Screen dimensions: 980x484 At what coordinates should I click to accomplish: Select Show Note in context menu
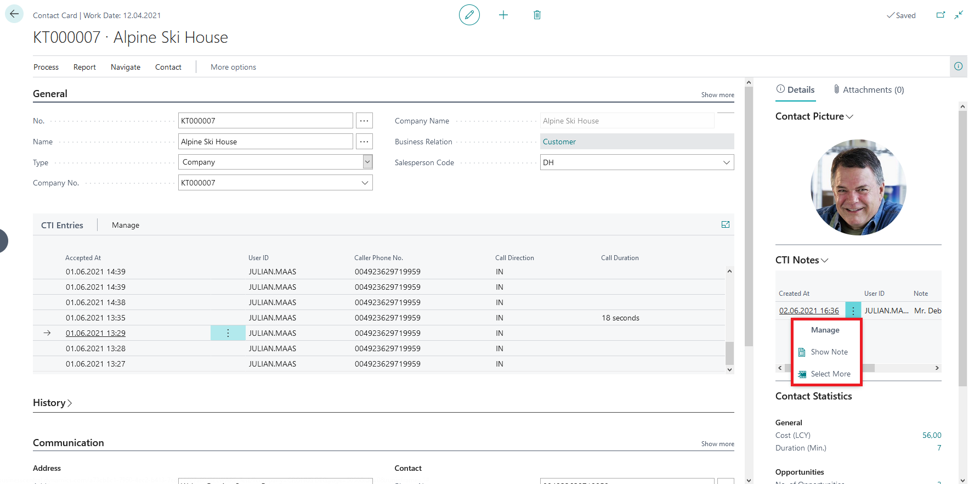(x=829, y=352)
